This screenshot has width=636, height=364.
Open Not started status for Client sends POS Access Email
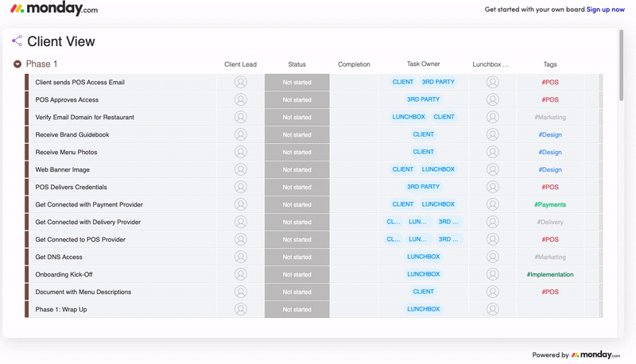[x=297, y=83]
